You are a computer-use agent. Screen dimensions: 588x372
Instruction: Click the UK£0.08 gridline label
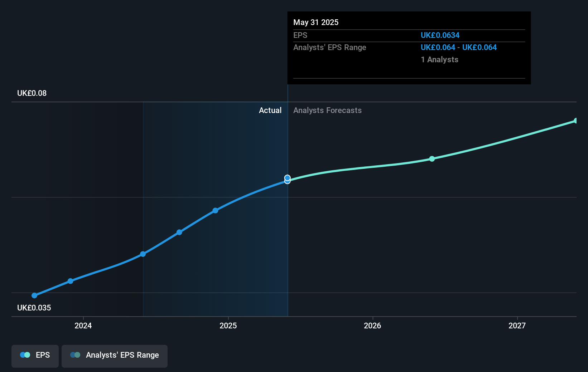click(32, 93)
